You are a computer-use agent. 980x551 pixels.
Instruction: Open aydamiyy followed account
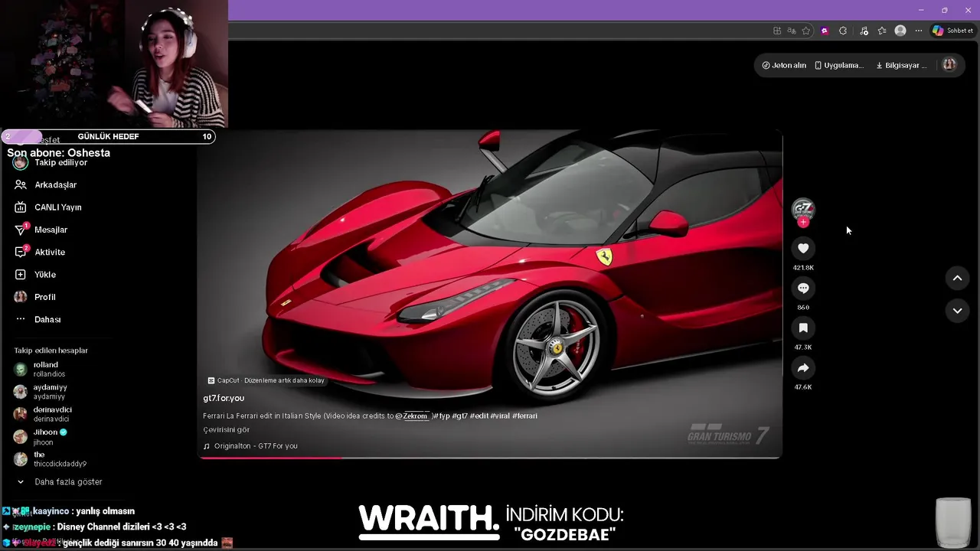pos(41,392)
